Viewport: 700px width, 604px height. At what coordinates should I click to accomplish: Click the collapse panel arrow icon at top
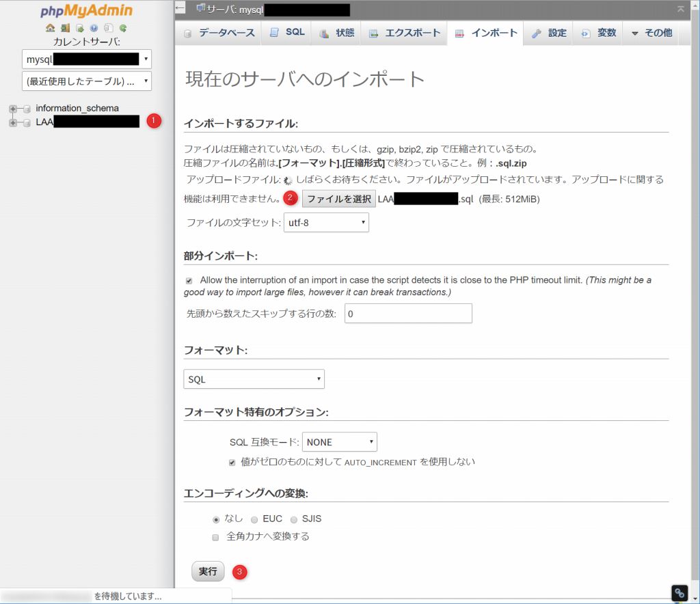(x=180, y=9)
